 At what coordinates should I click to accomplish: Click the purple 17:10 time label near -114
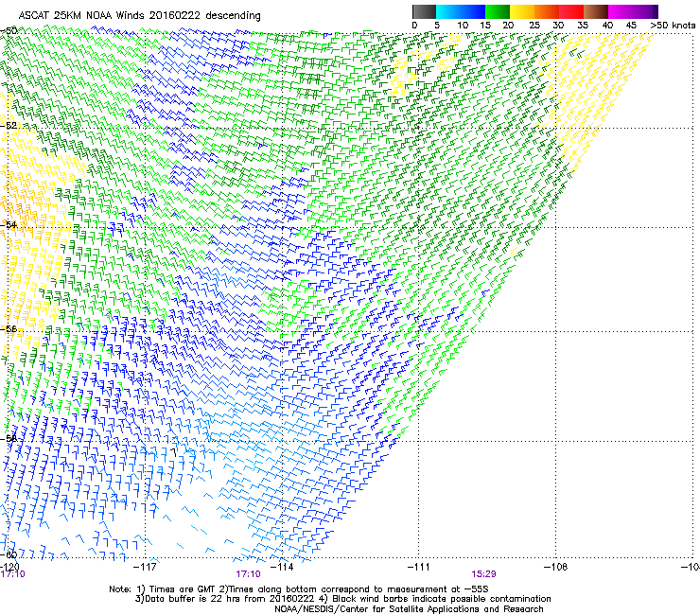pos(248,574)
